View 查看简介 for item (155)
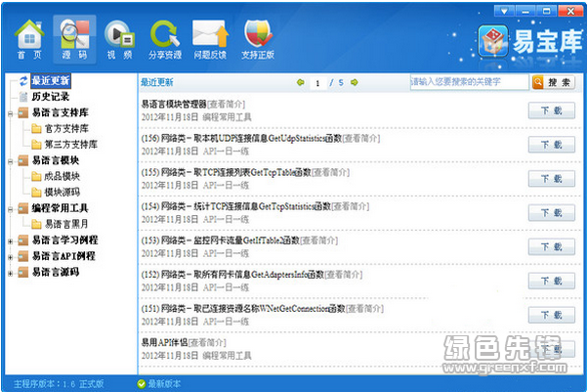This screenshot has width=588, height=392. click(x=331, y=173)
